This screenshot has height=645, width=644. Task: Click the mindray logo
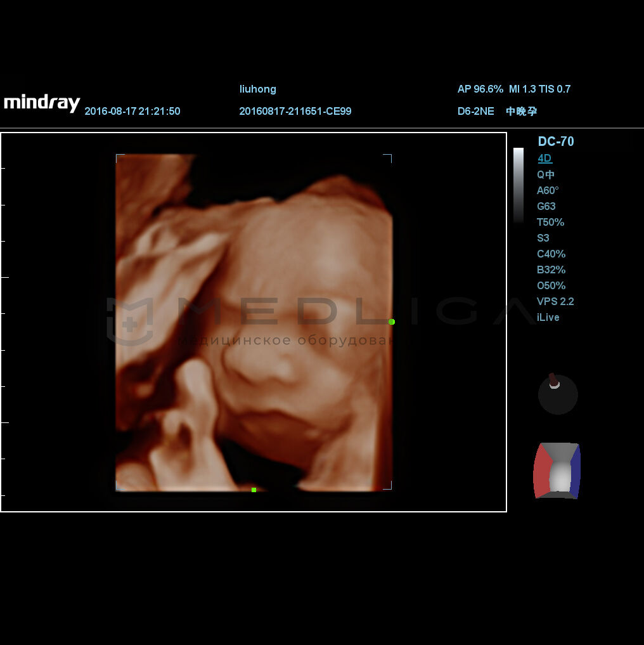pyautogui.click(x=42, y=103)
